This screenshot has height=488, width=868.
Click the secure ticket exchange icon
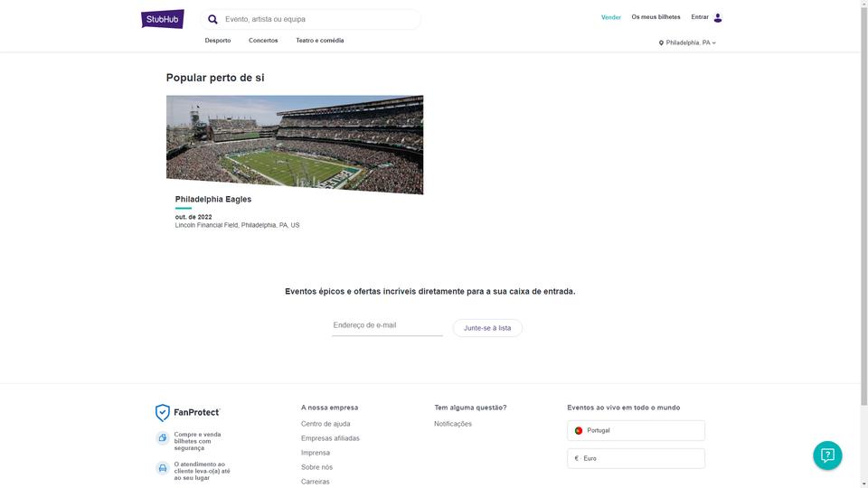162,437
